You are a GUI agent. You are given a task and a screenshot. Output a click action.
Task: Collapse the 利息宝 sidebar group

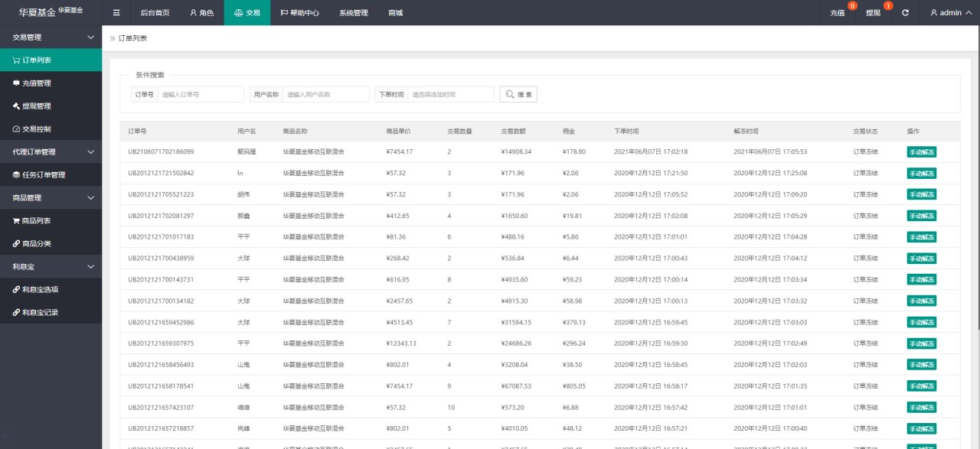[x=51, y=266]
